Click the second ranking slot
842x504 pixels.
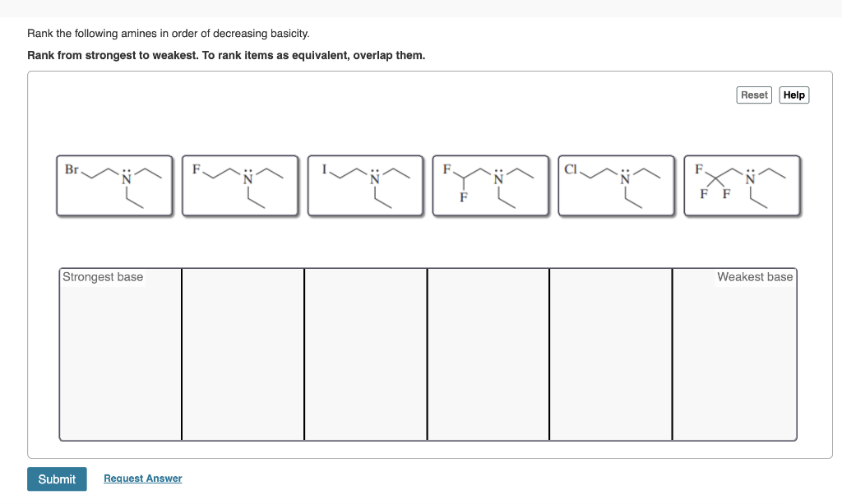point(243,354)
